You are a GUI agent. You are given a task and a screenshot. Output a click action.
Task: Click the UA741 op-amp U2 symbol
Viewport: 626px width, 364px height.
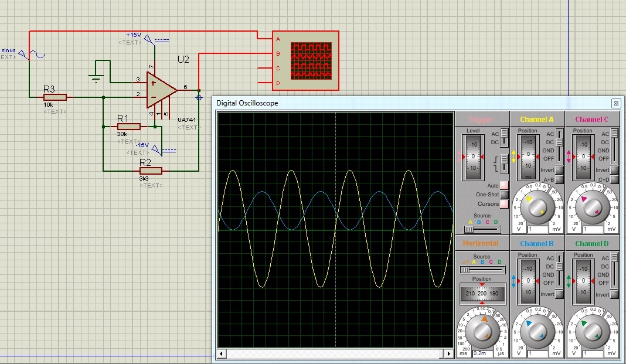point(161,90)
